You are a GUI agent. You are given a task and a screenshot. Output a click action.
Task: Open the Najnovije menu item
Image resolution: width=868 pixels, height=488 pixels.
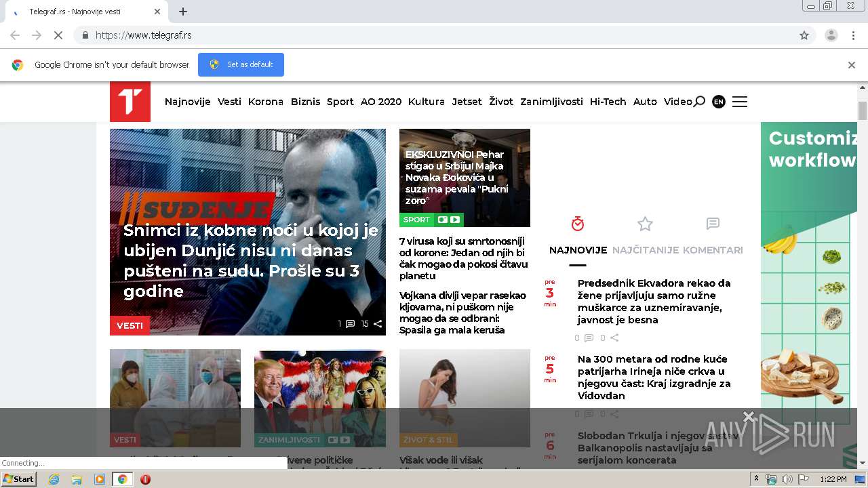[188, 102]
